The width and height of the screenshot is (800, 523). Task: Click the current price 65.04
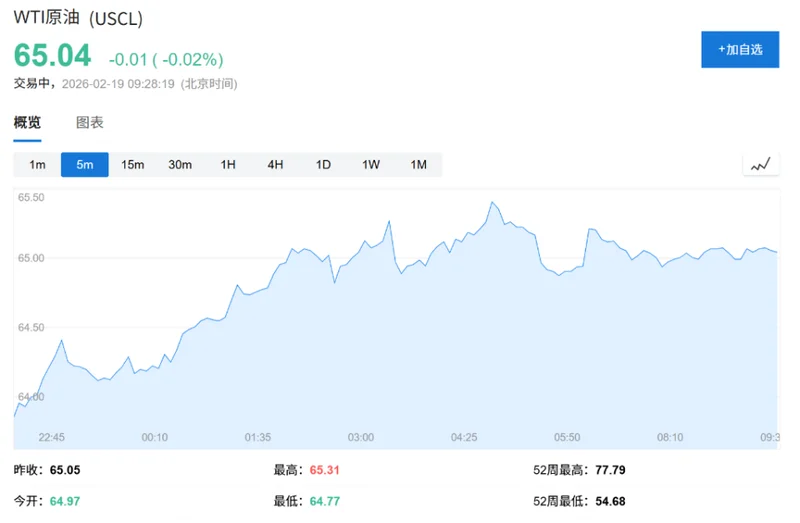click(52, 56)
